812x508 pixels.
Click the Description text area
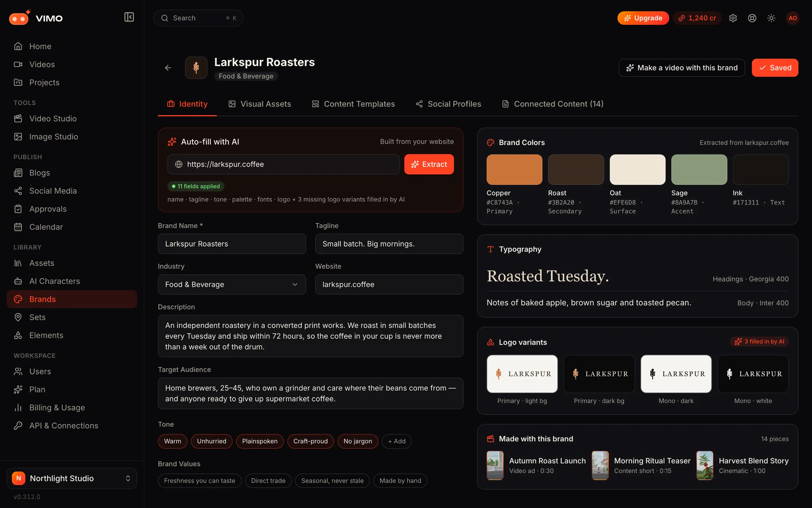[310, 336]
